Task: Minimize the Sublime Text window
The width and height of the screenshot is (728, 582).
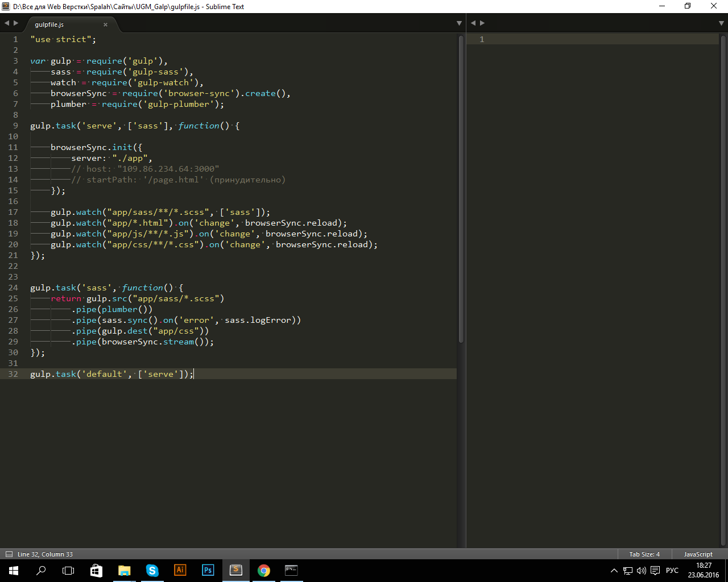Action: point(662,6)
